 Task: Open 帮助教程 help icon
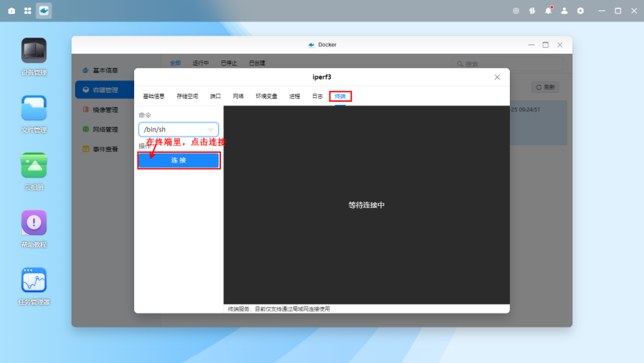(34, 223)
